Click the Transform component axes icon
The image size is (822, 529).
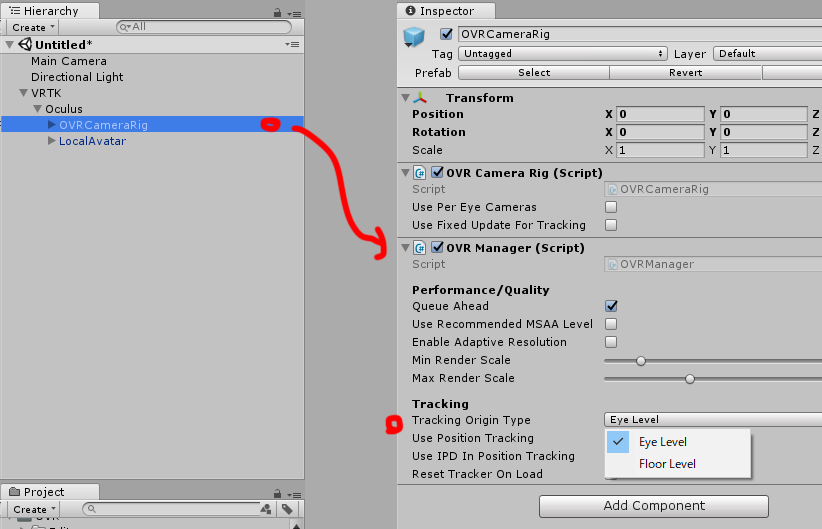(420, 98)
